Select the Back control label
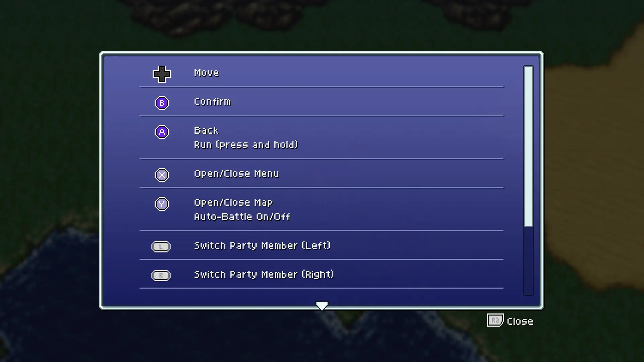 [206, 130]
